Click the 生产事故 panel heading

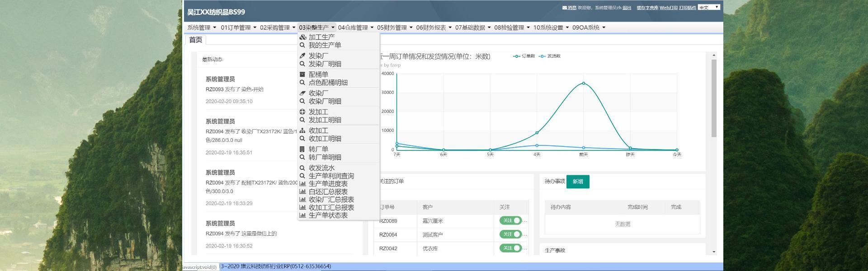click(555, 250)
